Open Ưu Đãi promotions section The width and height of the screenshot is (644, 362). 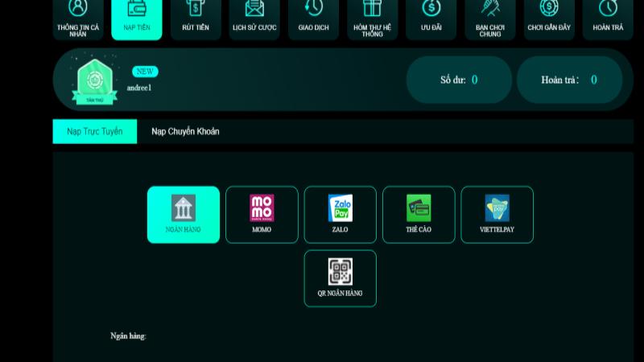coord(431,19)
